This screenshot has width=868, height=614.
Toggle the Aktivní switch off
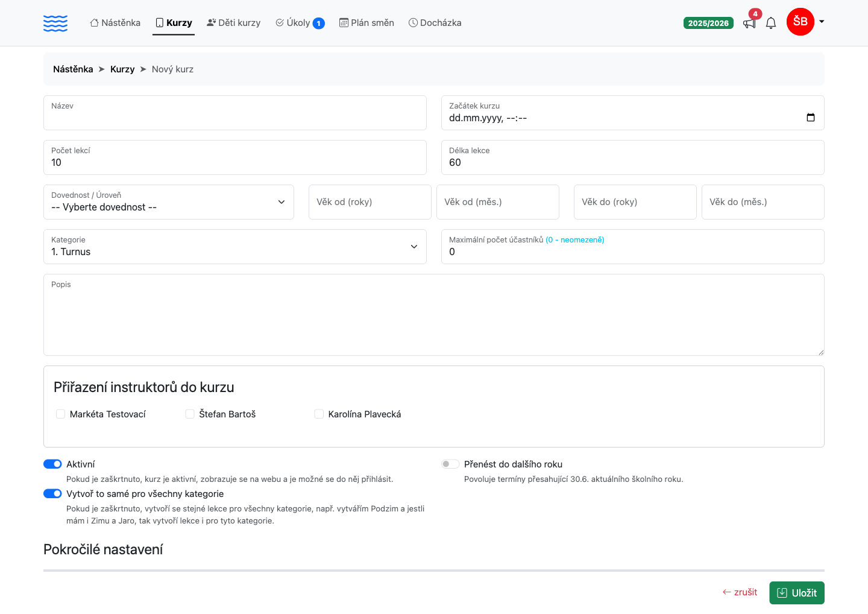pyautogui.click(x=52, y=464)
